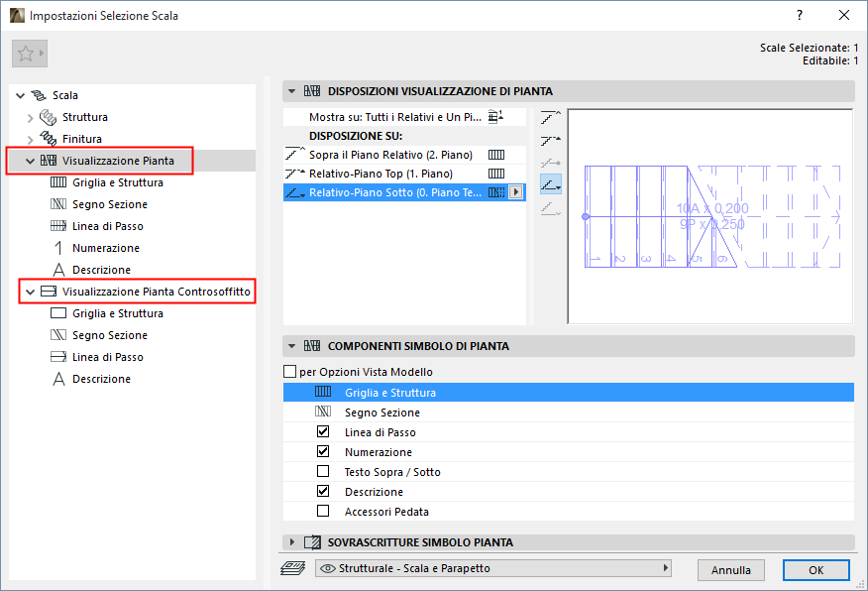The height and width of the screenshot is (591, 868).
Task: Click the symbol icon on the Relativo-Piano Top row
Action: click(x=496, y=174)
